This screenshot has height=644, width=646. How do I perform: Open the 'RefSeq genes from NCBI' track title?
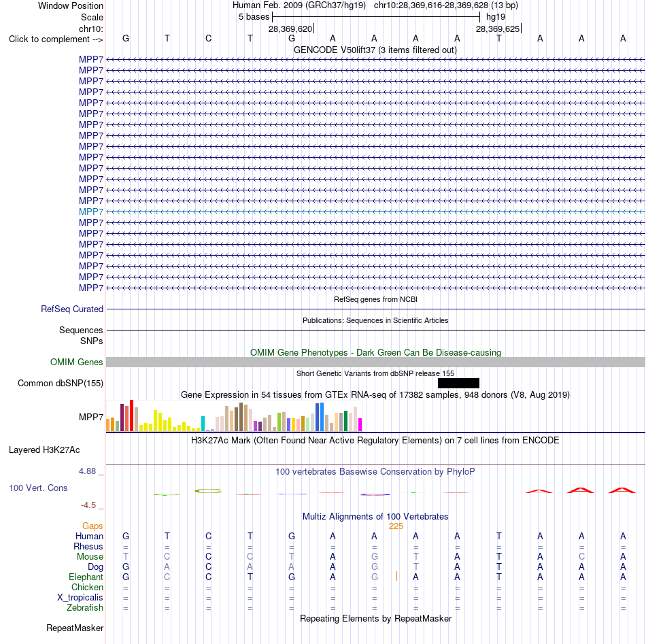click(x=375, y=299)
